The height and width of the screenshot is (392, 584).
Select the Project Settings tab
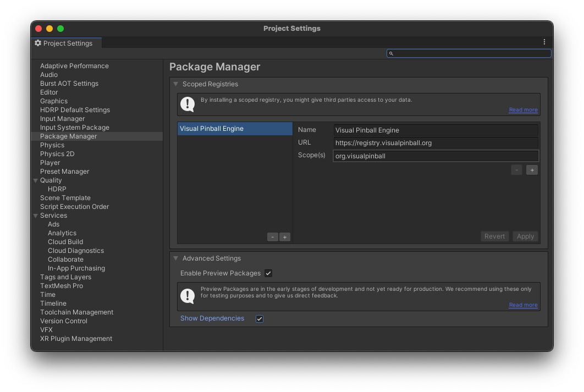tap(67, 43)
